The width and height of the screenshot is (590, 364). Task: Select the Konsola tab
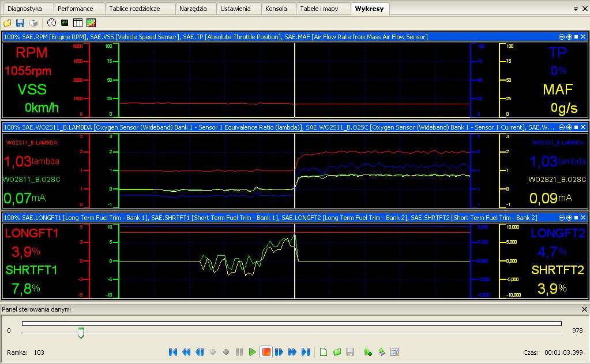click(x=276, y=9)
